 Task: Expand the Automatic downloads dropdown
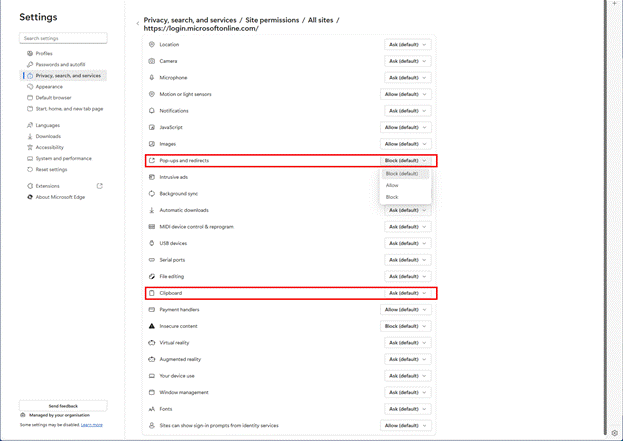click(x=407, y=210)
